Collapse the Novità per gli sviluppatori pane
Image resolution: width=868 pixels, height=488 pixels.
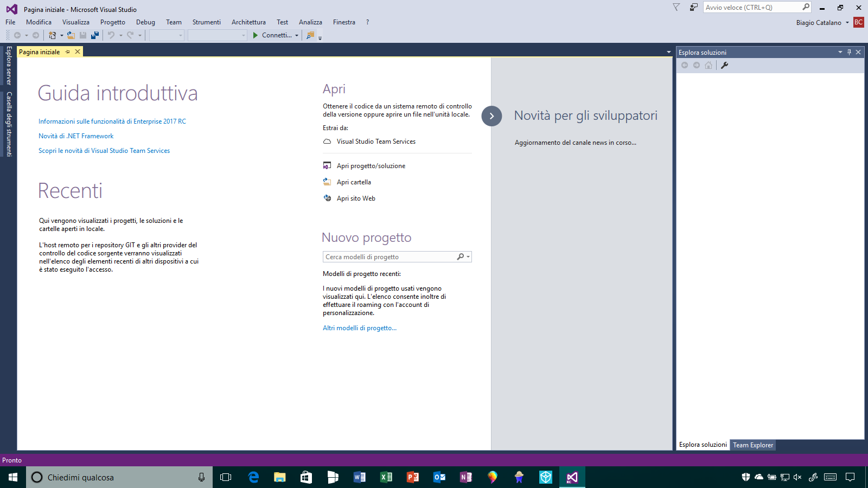point(492,116)
